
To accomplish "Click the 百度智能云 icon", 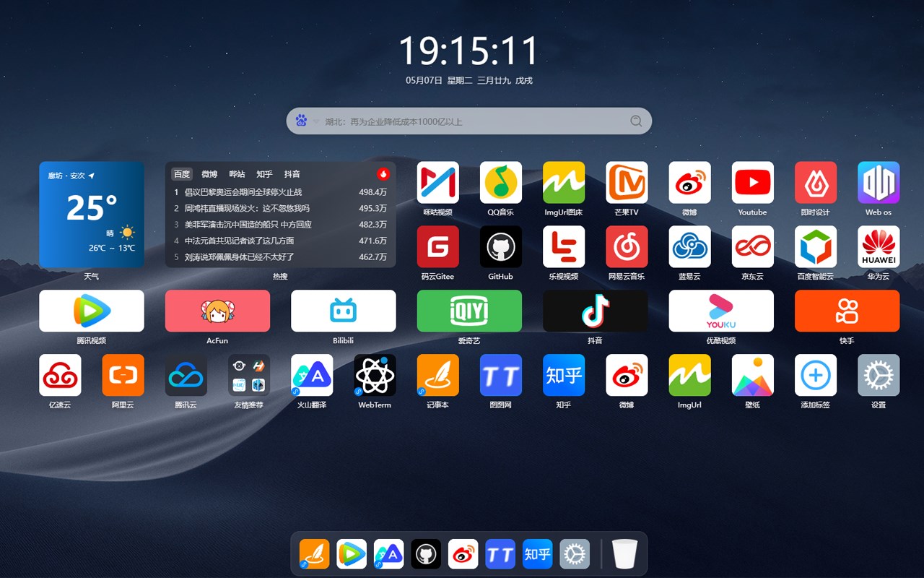I will 816,246.
